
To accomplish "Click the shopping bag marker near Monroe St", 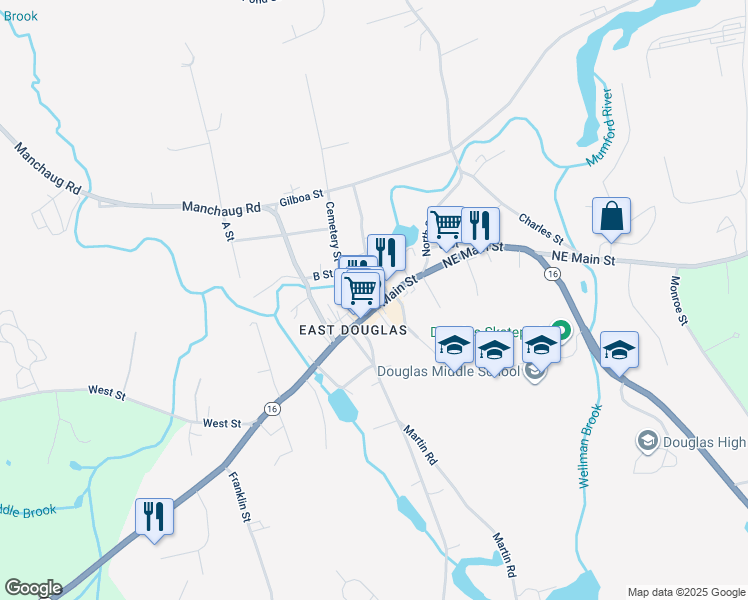I will coord(611,219).
